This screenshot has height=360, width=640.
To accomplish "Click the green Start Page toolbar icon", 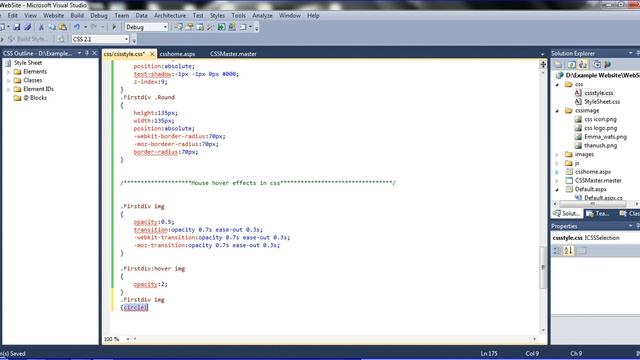I will 221,27.
